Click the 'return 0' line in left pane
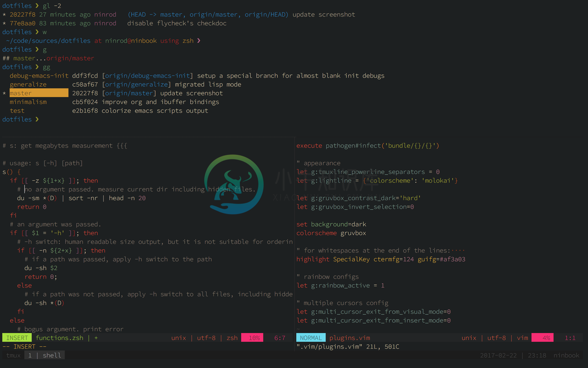Screen dimensions: 588x368 pos(32,207)
